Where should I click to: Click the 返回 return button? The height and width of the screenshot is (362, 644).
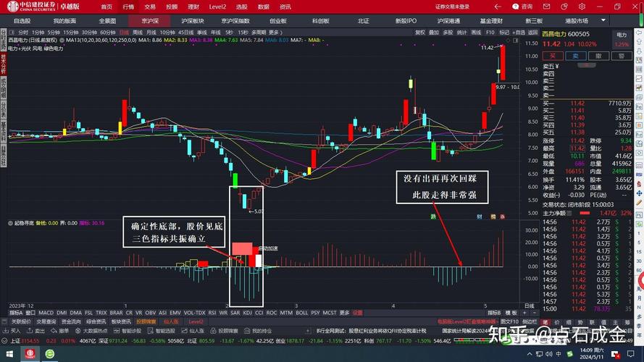[532, 33]
